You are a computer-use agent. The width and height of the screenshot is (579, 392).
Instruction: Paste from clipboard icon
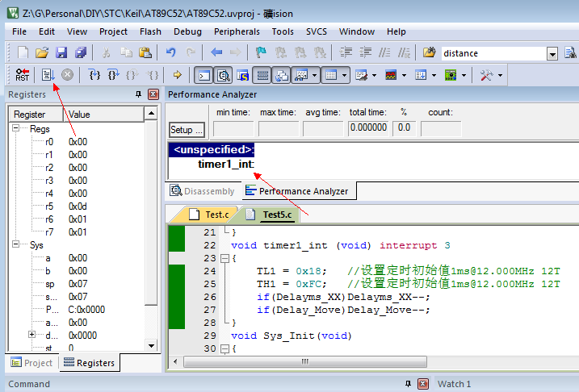click(145, 52)
